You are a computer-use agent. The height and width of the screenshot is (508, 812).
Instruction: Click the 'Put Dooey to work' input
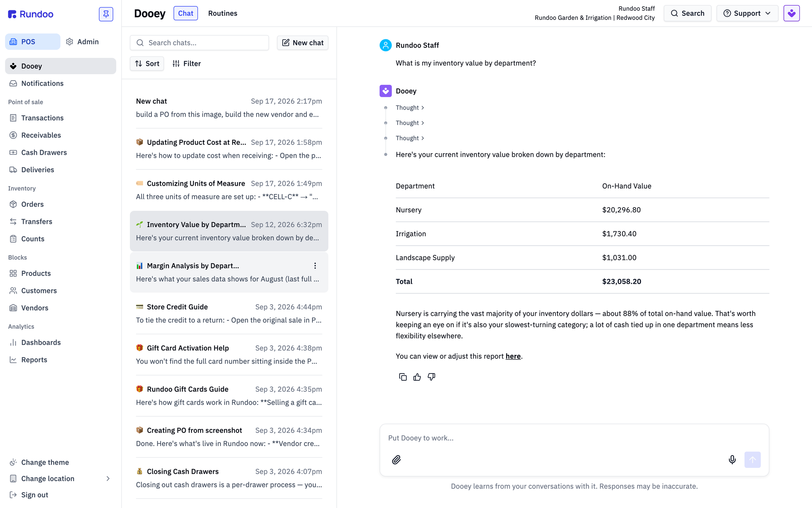coord(574,438)
